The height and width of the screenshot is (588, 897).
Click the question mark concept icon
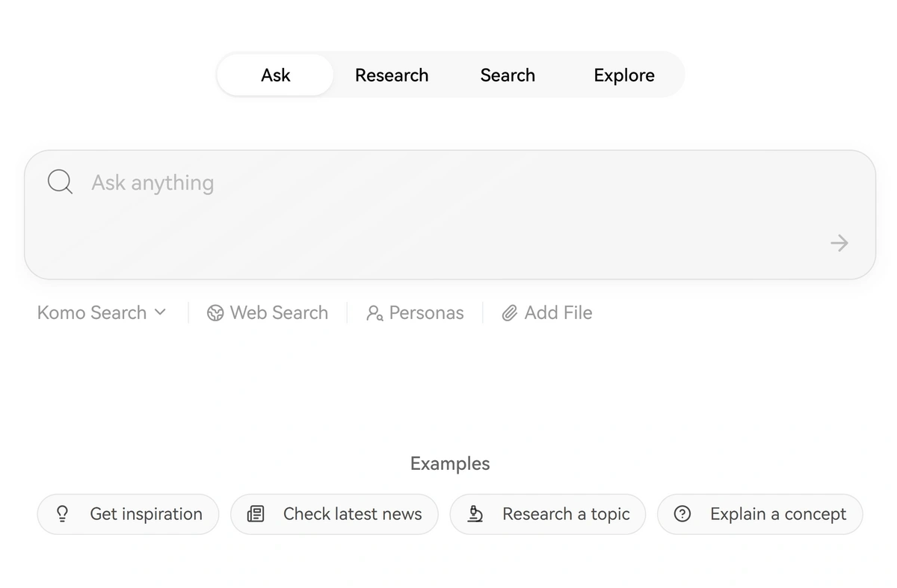682,514
